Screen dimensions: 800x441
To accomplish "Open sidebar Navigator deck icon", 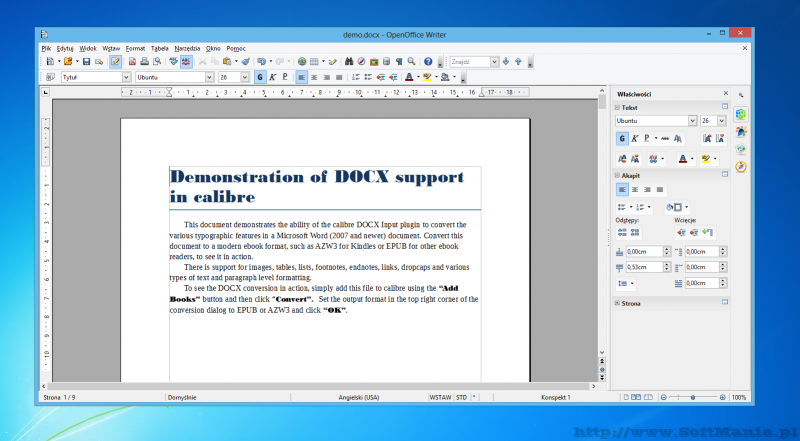I will pos(741,166).
